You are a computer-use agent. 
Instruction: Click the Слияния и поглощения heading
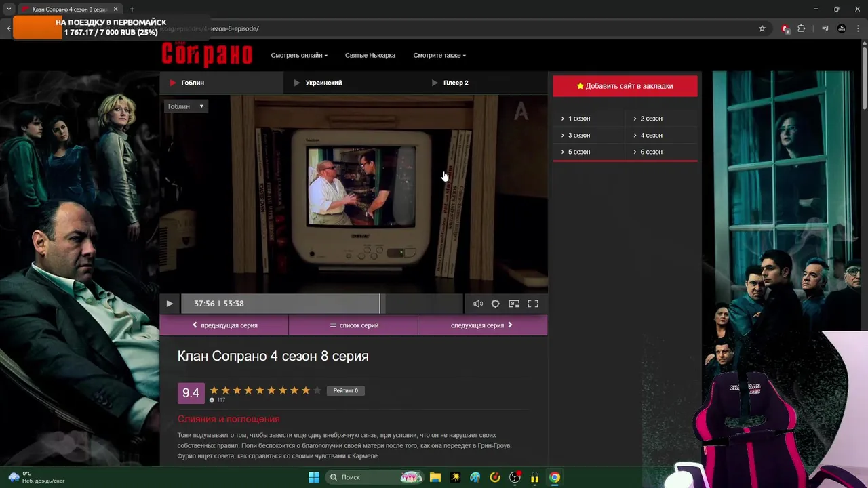coord(229,419)
